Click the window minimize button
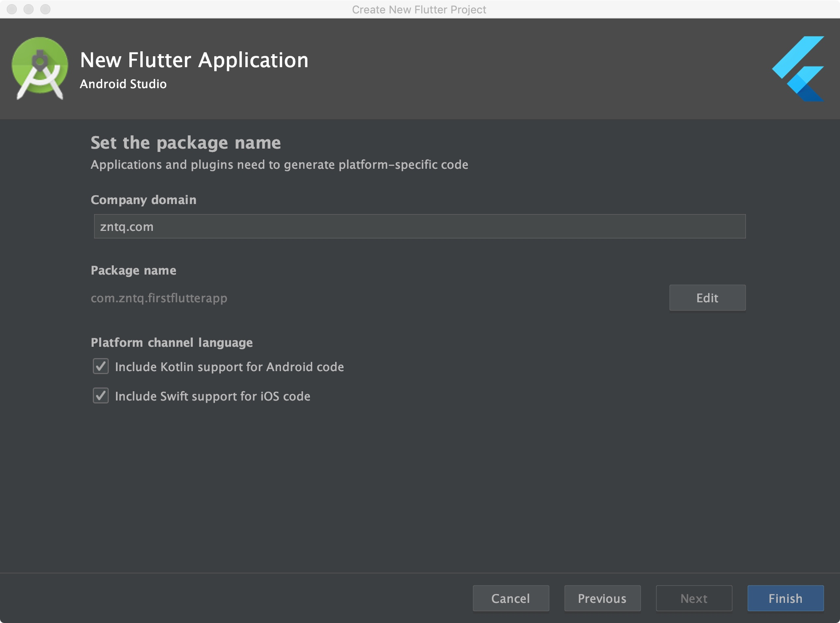Image resolution: width=840 pixels, height=623 pixels. tap(29, 9)
